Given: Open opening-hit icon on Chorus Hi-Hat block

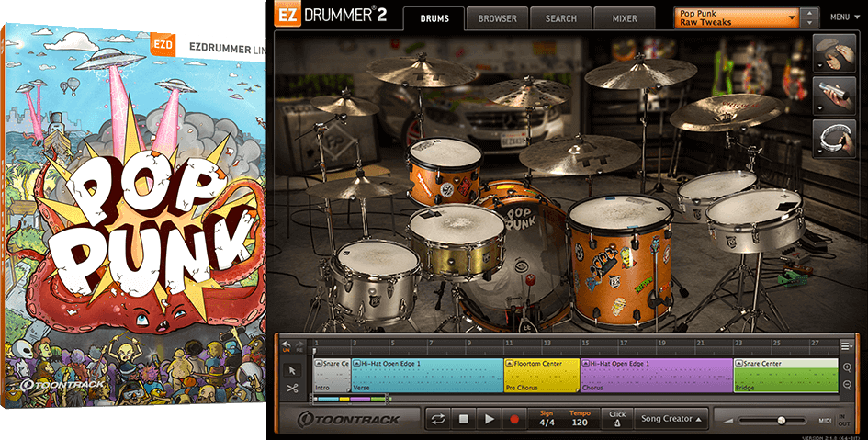Looking at the screenshot, I should tap(586, 364).
